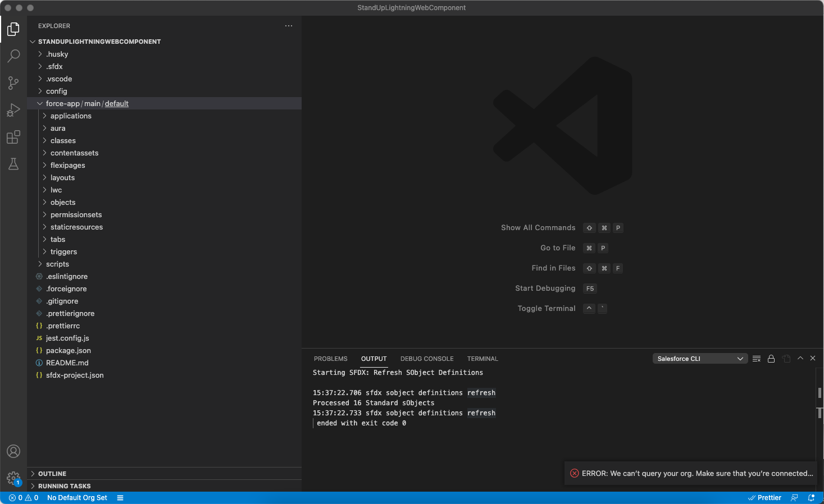Open the Explorer view in the activity bar
This screenshot has height=504, width=824.
click(13, 29)
